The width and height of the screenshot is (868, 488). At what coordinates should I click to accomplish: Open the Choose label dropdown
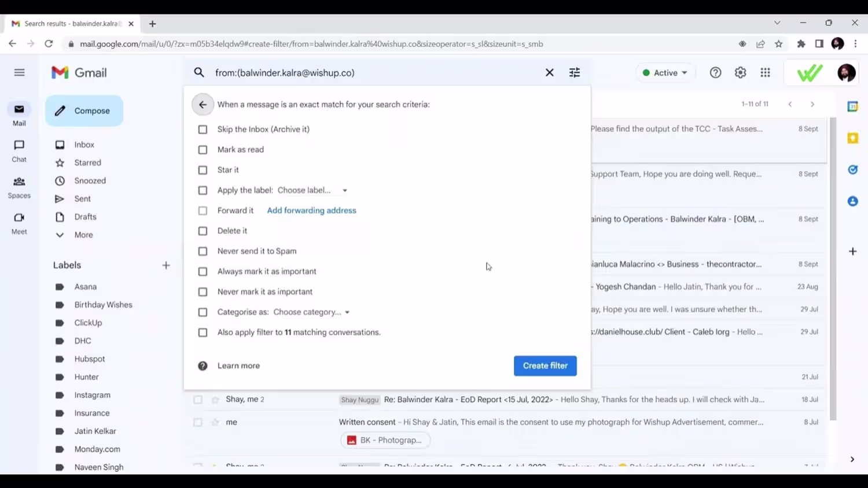point(312,190)
